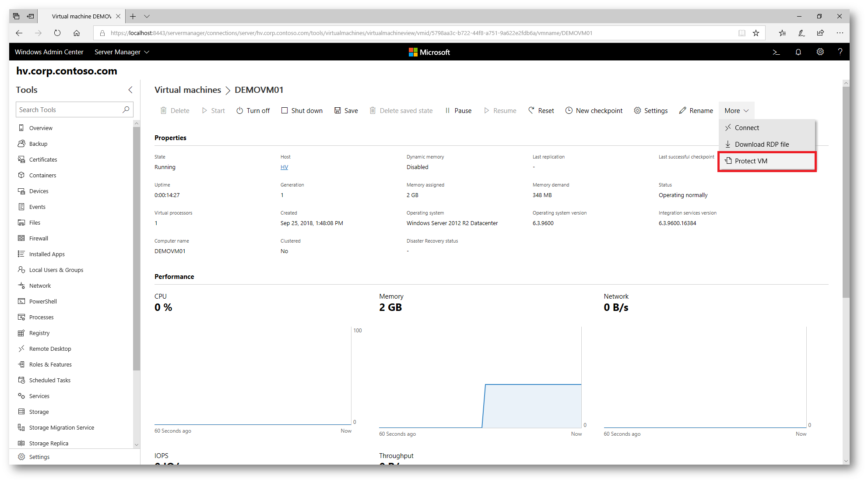
Task: Go to browser home page icon
Action: [77, 33]
